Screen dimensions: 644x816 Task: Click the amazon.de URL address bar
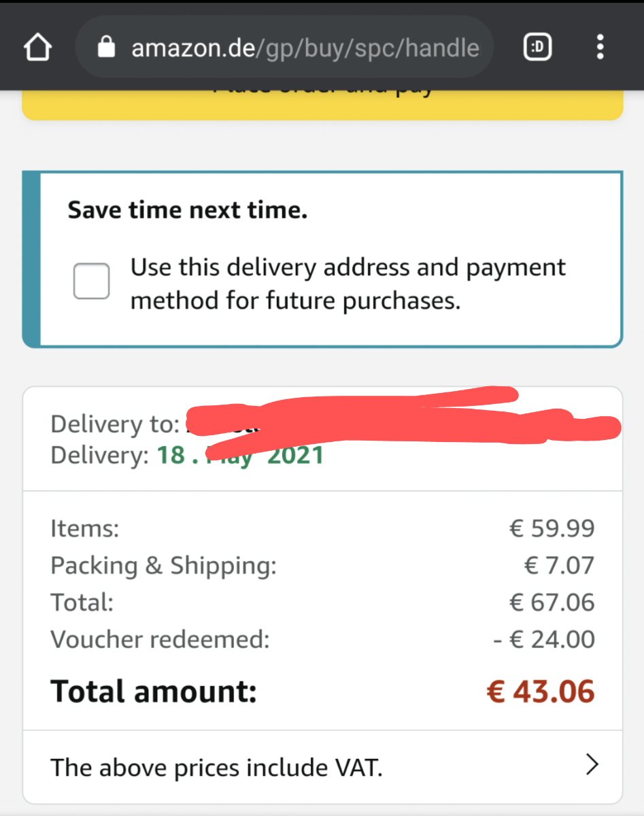pos(305,48)
